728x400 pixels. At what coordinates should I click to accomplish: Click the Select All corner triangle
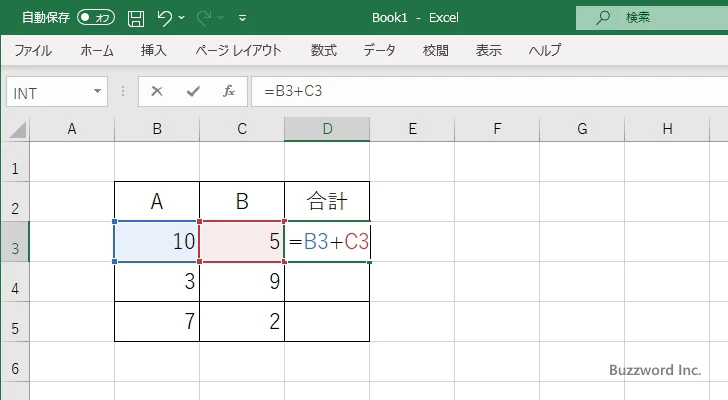(x=16, y=129)
